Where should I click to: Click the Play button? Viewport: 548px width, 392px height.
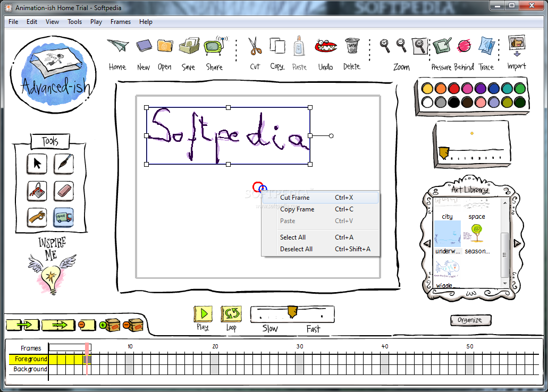203,314
